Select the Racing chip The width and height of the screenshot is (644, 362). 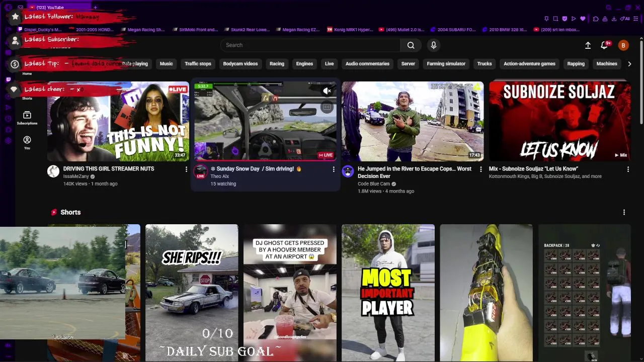coord(277,64)
